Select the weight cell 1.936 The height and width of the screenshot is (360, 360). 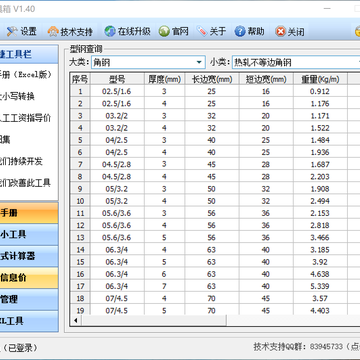click(320, 152)
